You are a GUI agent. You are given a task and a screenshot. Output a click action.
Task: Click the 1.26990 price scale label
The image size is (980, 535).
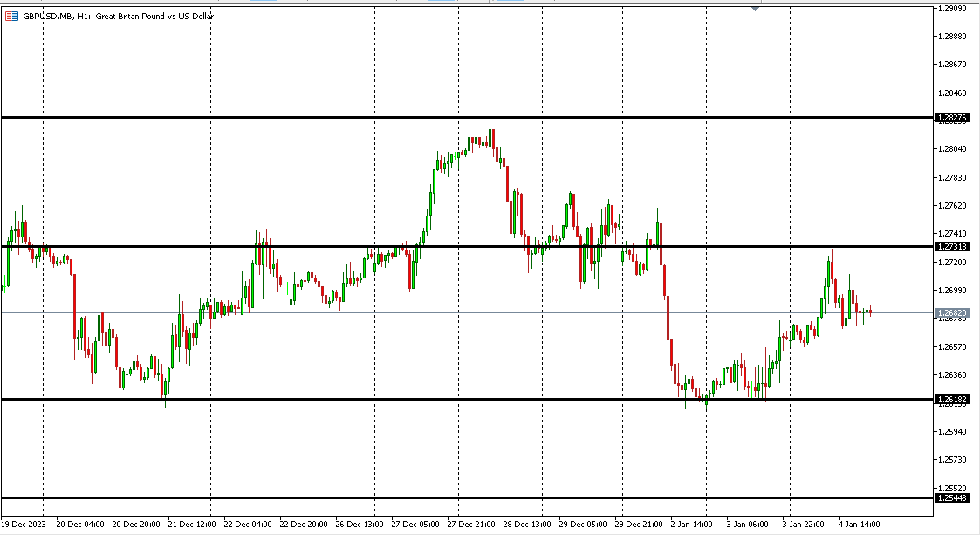click(952, 291)
